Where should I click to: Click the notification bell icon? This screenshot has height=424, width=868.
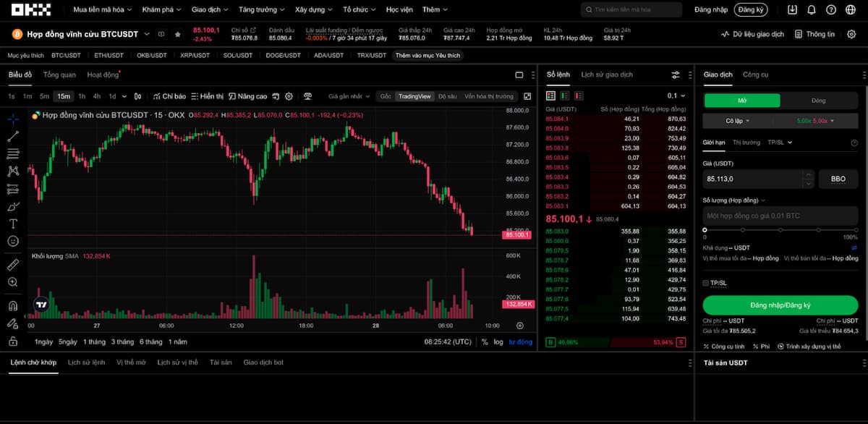coord(812,9)
